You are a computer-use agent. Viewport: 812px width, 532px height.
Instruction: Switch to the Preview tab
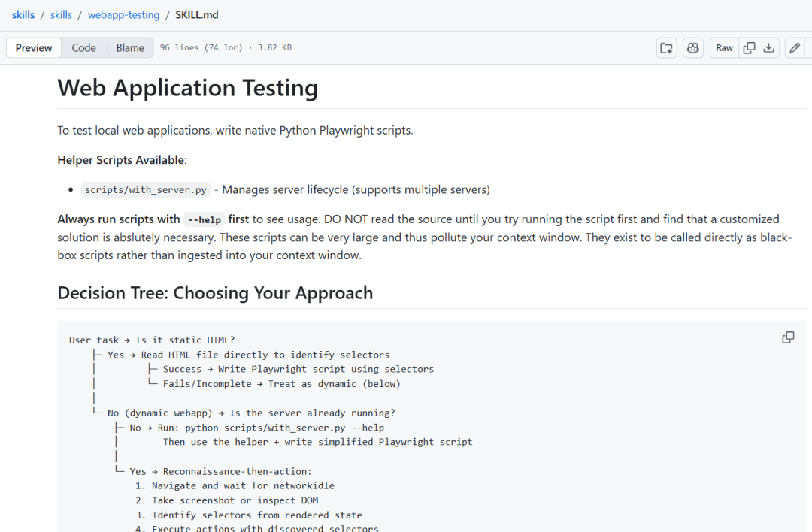[x=34, y=48]
